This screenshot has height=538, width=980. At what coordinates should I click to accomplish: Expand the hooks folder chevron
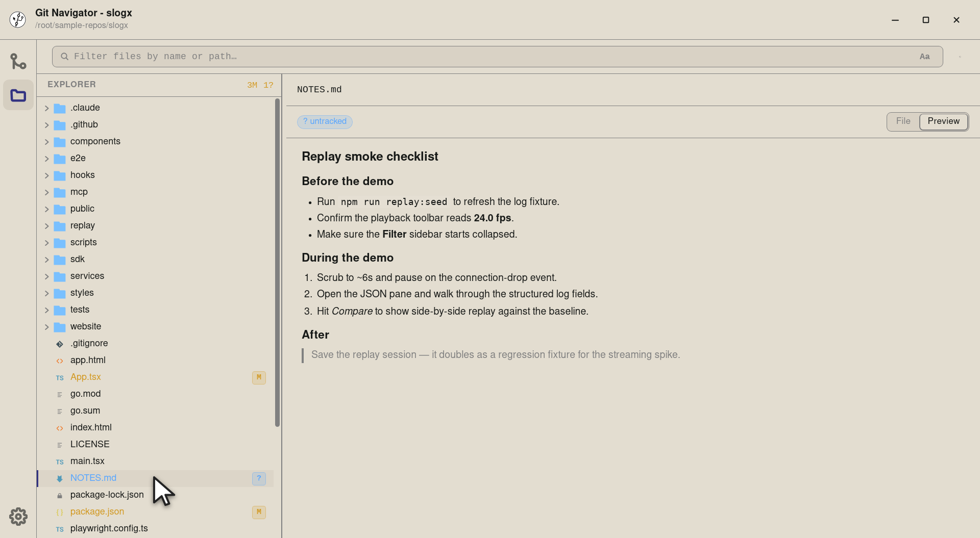click(x=46, y=175)
